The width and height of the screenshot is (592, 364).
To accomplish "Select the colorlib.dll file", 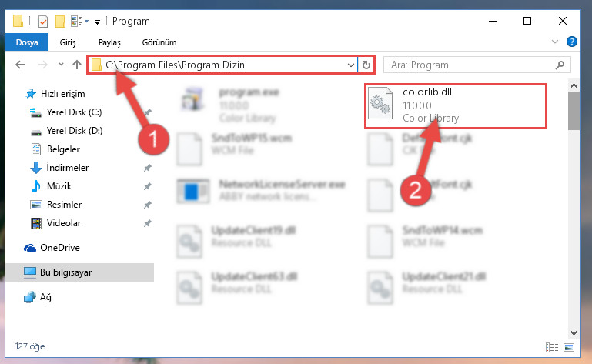I will [x=455, y=106].
